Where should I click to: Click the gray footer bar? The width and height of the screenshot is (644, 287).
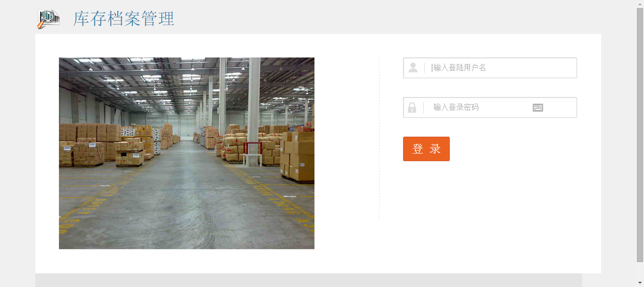pyautogui.click(x=309, y=280)
